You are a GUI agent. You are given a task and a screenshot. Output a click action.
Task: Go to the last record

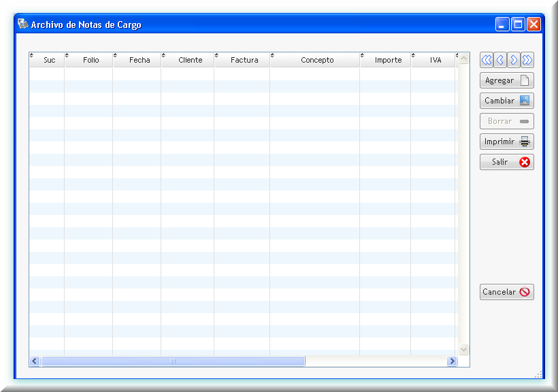[x=527, y=60]
